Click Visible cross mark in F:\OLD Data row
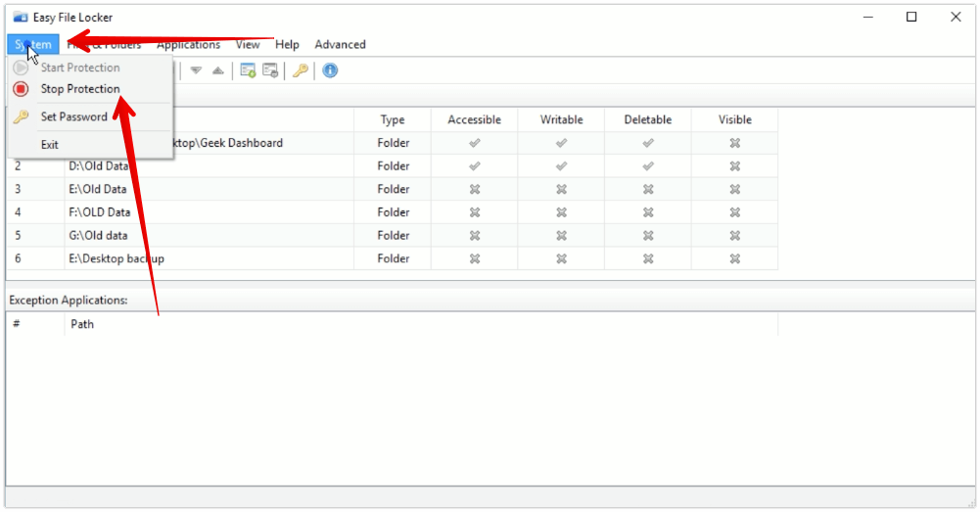 coord(735,212)
